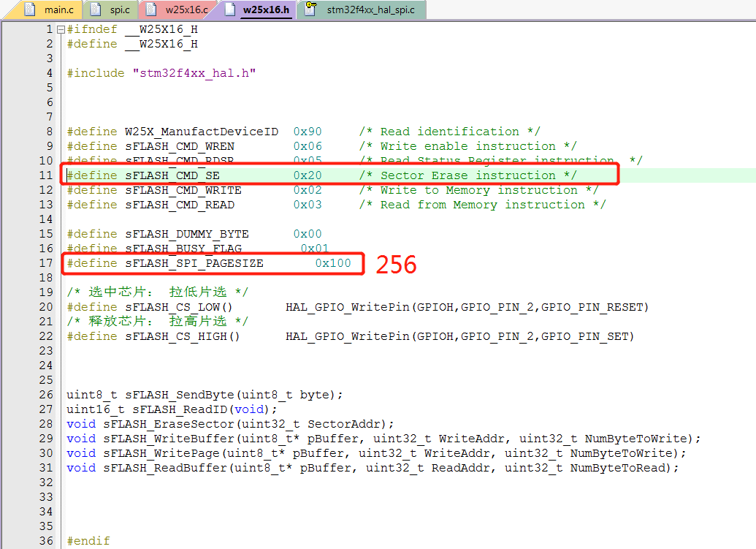The width and height of the screenshot is (756, 549).
Task: Click the W25X_ManufactDeviceID macro name
Action: coord(202,132)
